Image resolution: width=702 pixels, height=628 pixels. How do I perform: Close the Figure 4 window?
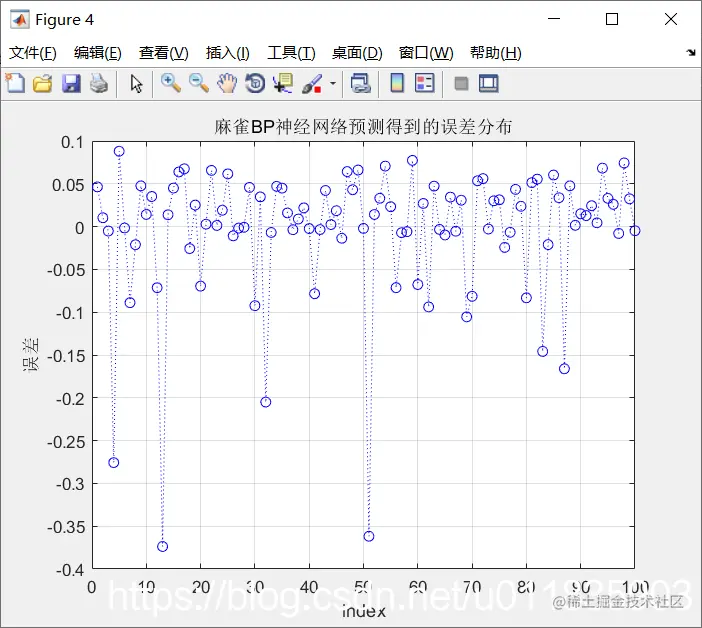pos(671,19)
